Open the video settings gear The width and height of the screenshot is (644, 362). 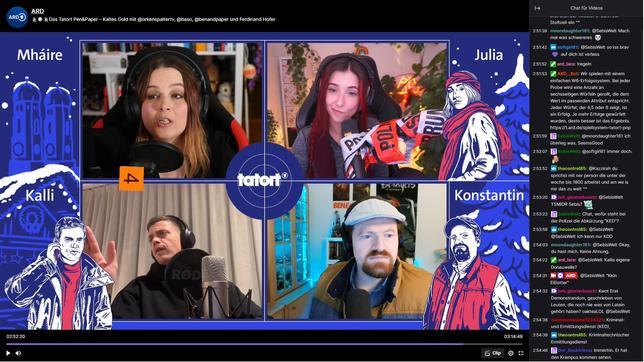(x=511, y=353)
